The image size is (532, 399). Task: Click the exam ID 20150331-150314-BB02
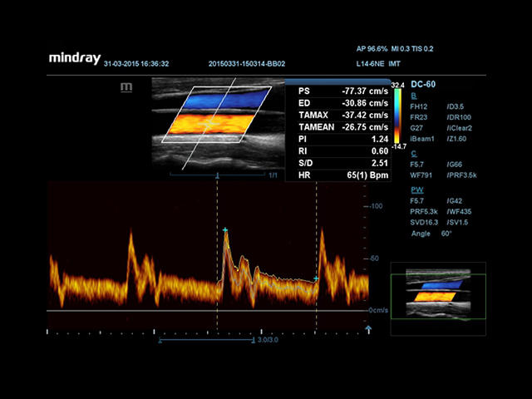247,64
